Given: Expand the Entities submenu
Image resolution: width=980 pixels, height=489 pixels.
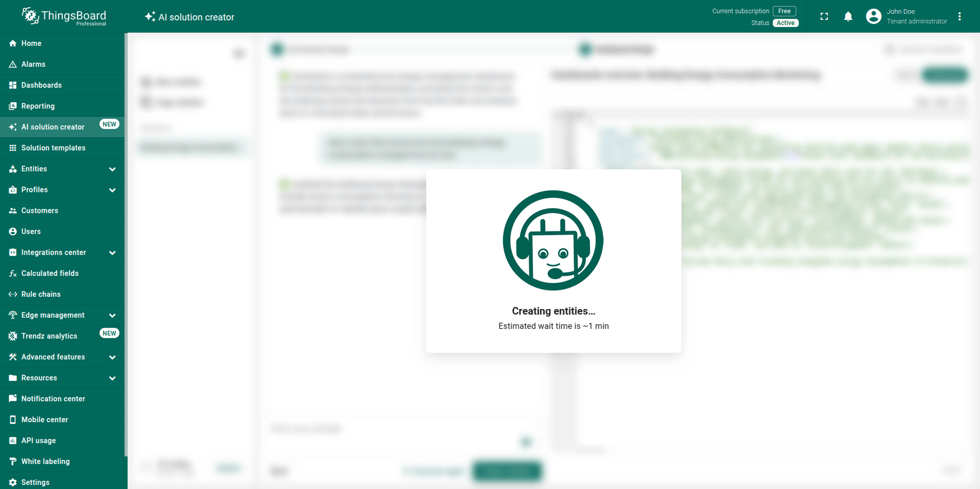Looking at the screenshot, I should (x=112, y=169).
